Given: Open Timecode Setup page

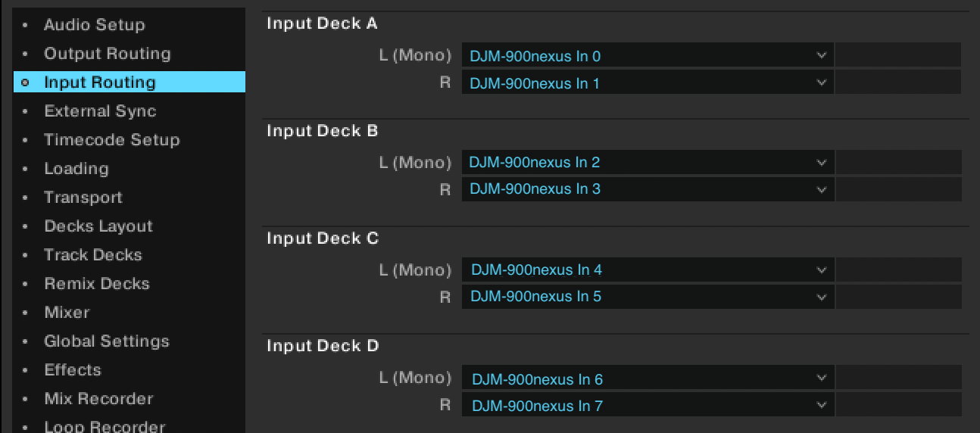Looking at the screenshot, I should pos(112,140).
